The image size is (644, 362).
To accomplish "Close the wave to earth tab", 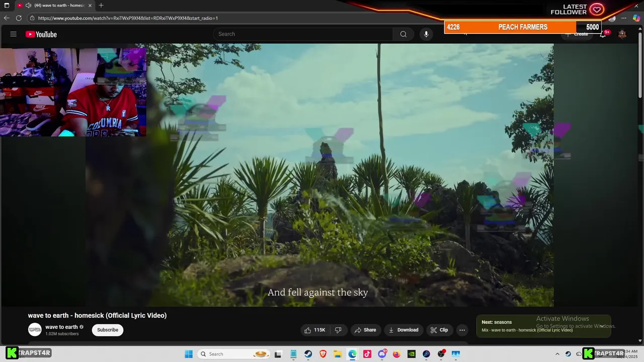I will click(90, 6).
